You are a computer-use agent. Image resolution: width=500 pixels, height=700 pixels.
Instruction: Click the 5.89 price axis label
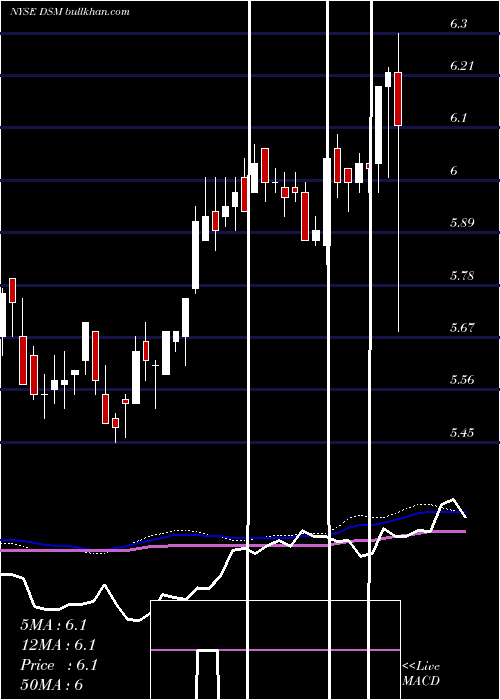462,223
